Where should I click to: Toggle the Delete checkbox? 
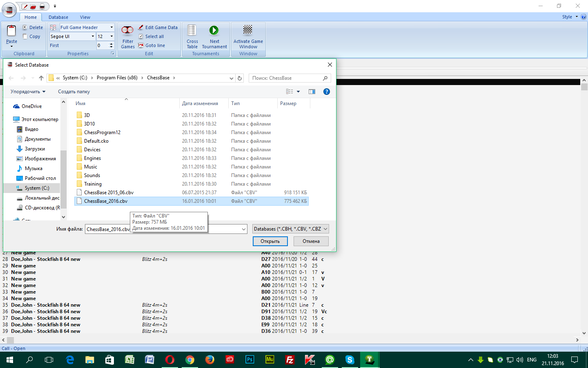pos(25,27)
